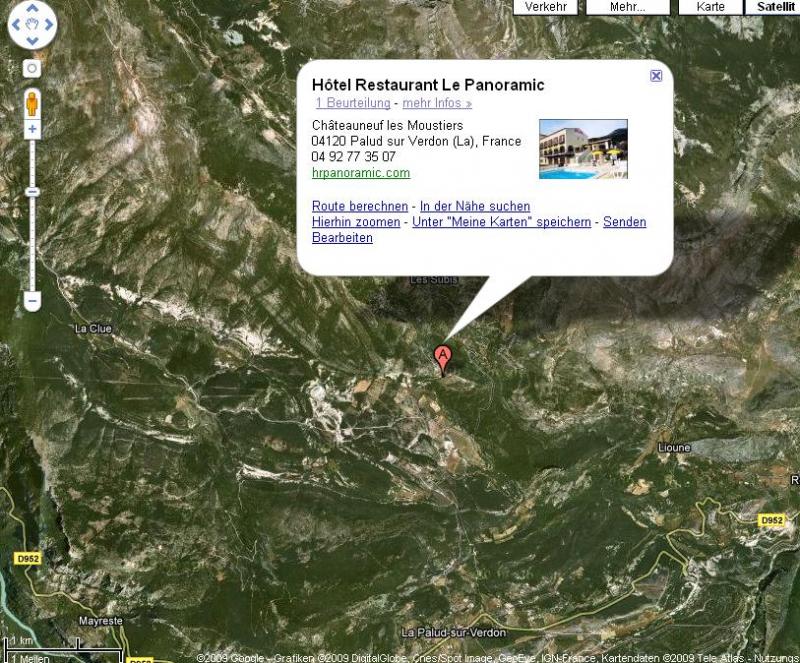Visit hrpanoramic.com website link
This screenshot has width=800, height=663.
pyautogui.click(x=361, y=173)
